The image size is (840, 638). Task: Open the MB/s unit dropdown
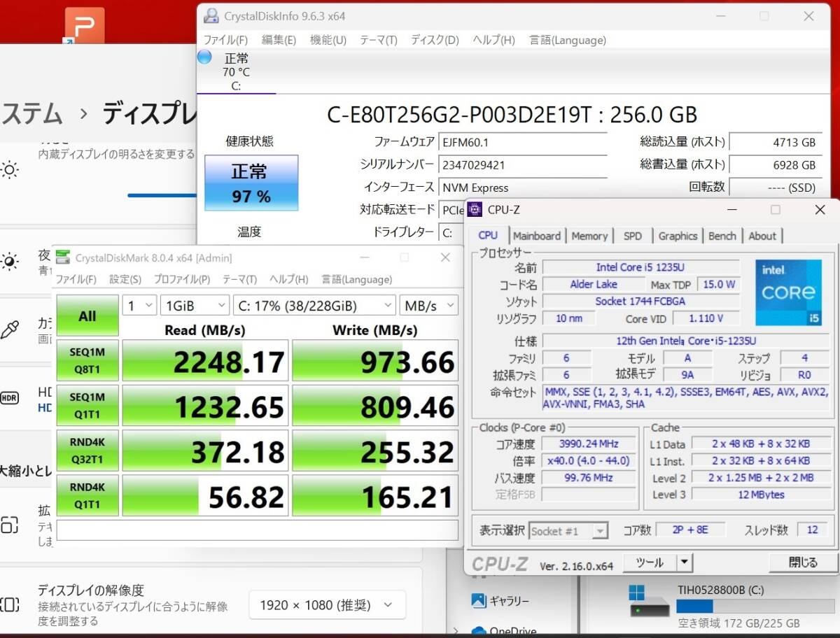(x=428, y=306)
